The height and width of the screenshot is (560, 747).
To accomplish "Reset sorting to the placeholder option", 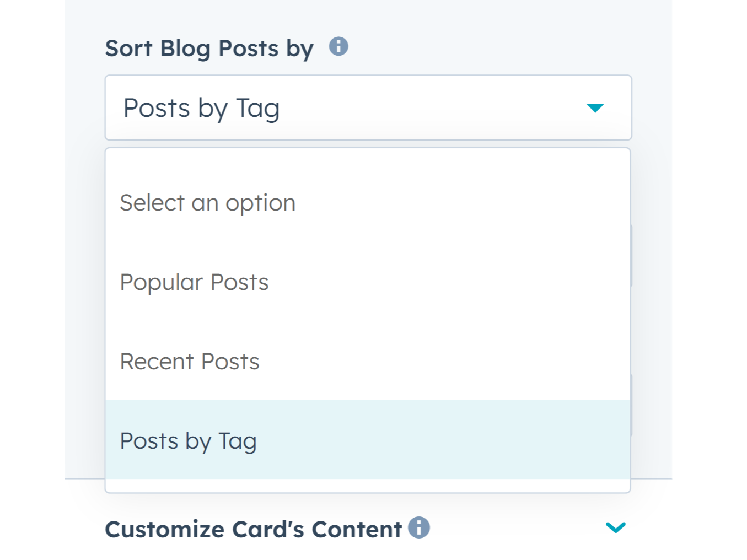I will 207,203.
